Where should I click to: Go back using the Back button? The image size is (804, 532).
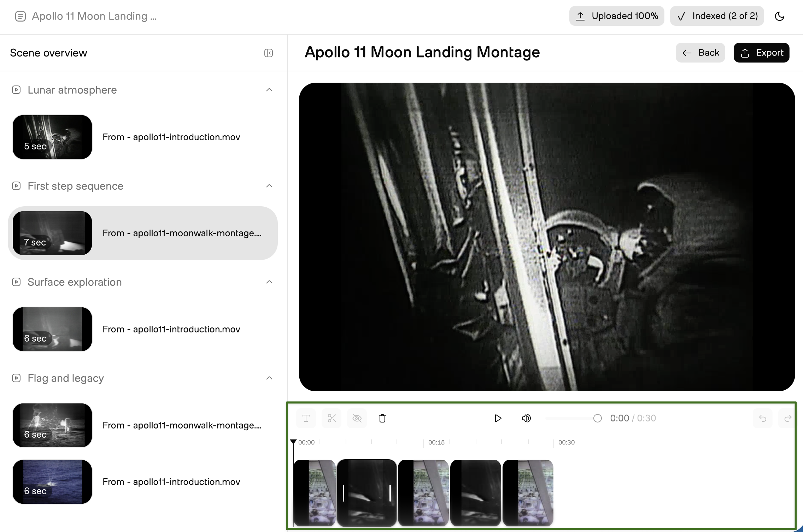pos(700,53)
